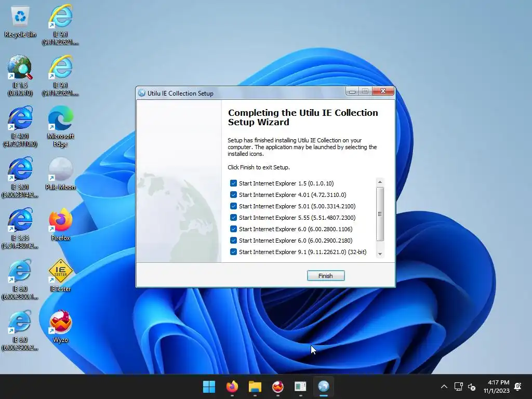This screenshot has width=532, height=399.
Task: Click the Utilu globe icon in the title bar
Action: pyautogui.click(x=142, y=93)
